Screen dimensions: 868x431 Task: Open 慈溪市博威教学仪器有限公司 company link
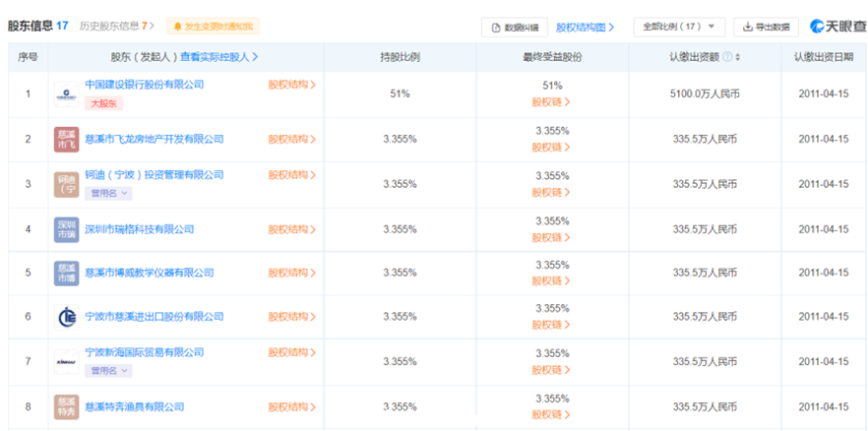tap(150, 273)
